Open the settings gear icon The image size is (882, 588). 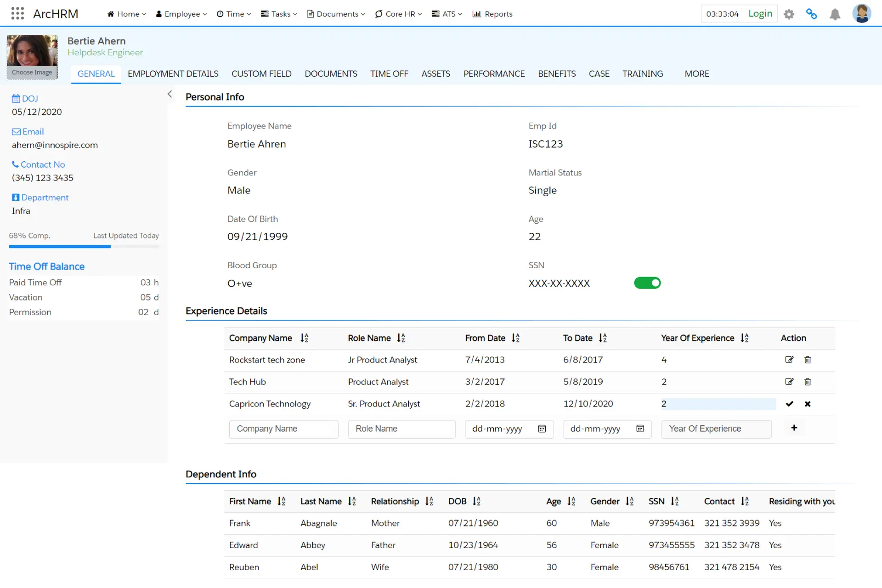[x=789, y=14]
